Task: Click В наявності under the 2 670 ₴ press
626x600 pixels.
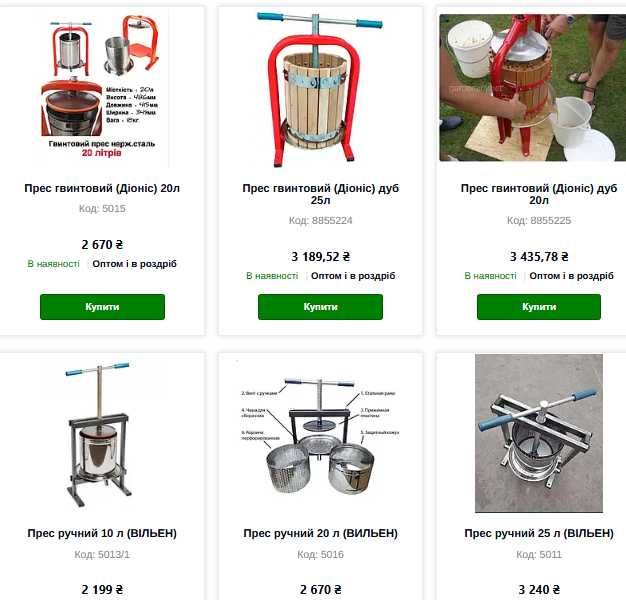Action: (x=53, y=264)
